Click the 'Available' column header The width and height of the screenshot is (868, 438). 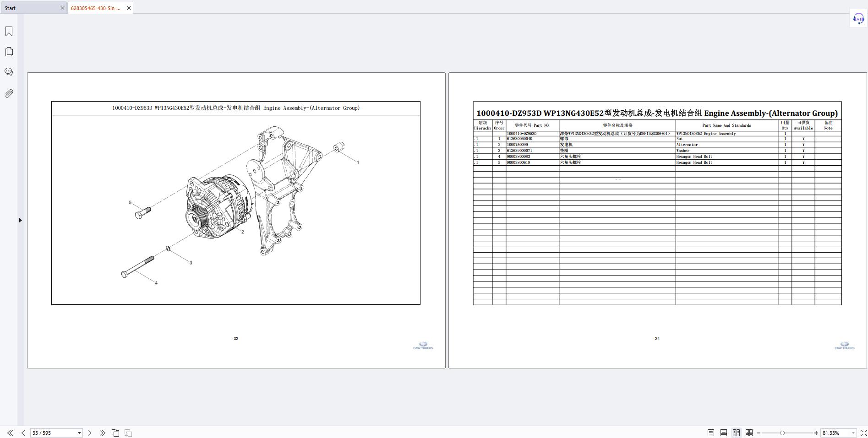(x=803, y=125)
